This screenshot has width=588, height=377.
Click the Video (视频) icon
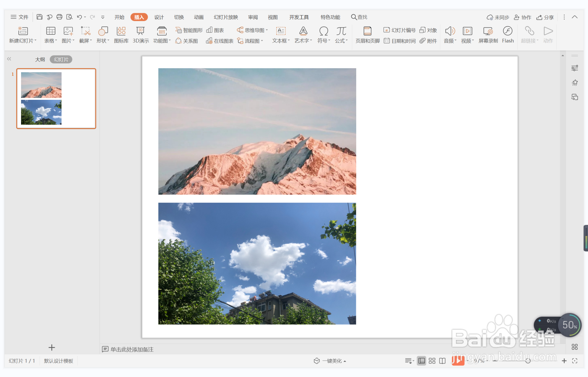click(467, 31)
